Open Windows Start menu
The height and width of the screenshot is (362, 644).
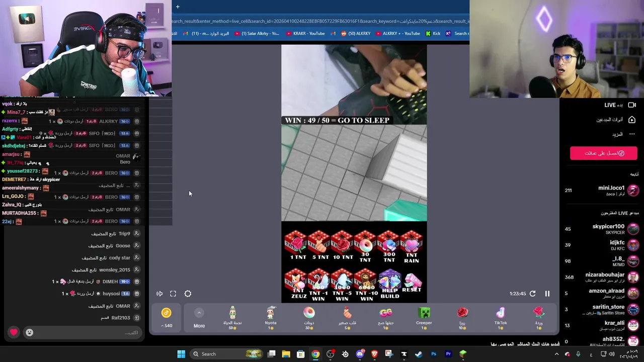click(x=181, y=354)
